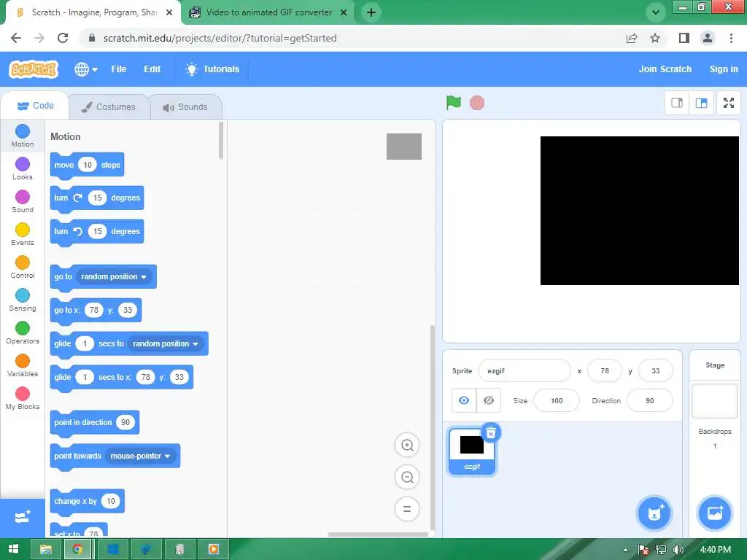This screenshot has height=560, width=747.
Task: Click the move 10 steps block
Action: tap(88, 165)
